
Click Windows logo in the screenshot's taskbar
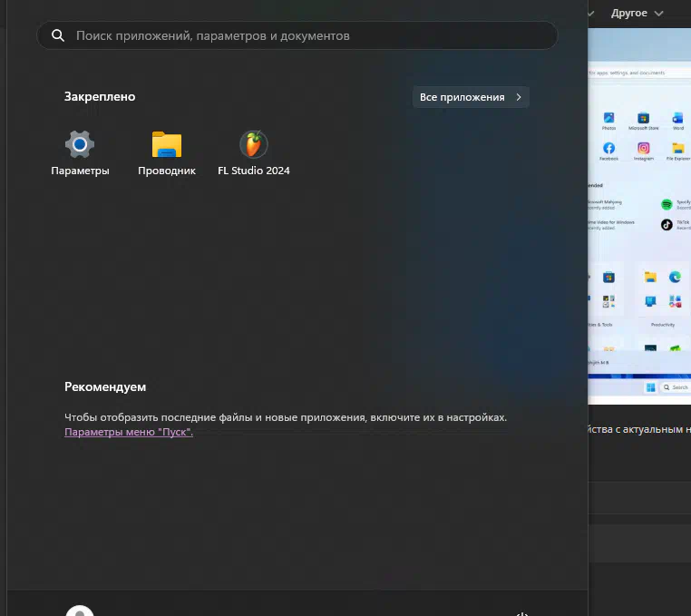[x=650, y=387]
